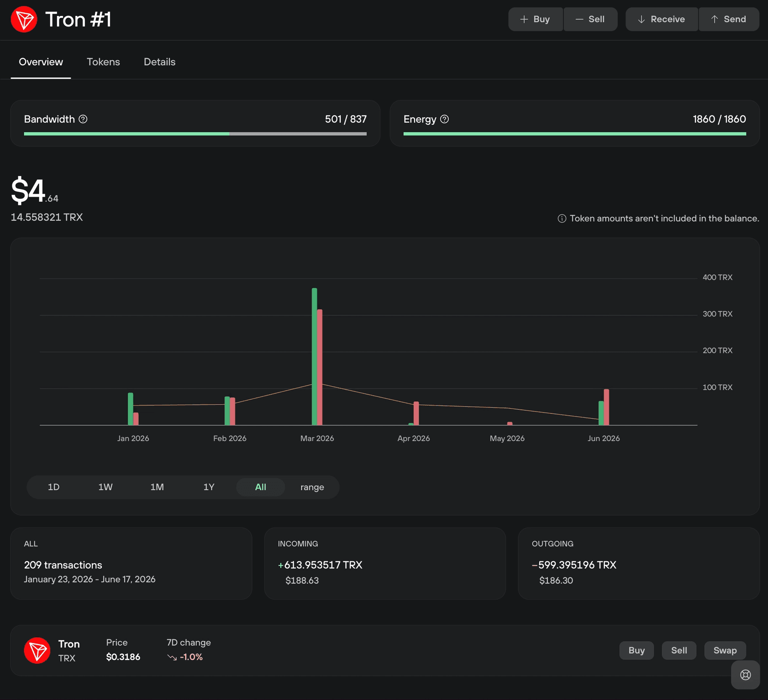This screenshot has height=700, width=768.
Task: Open Receive with the down arrow
Action: point(662,19)
